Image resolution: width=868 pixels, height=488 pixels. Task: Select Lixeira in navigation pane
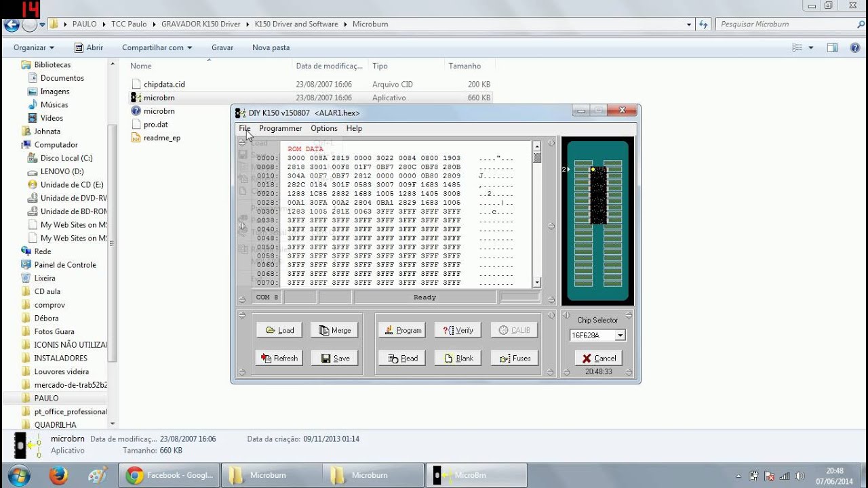[x=45, y=278]
